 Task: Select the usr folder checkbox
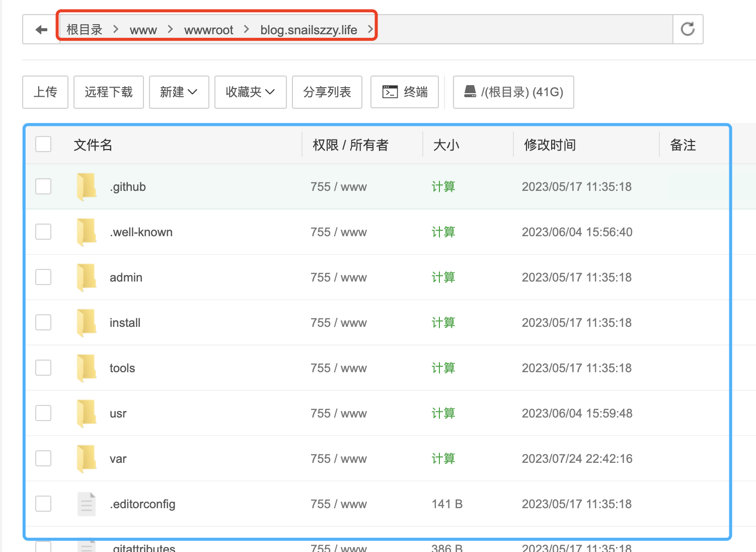pos(43,413)
